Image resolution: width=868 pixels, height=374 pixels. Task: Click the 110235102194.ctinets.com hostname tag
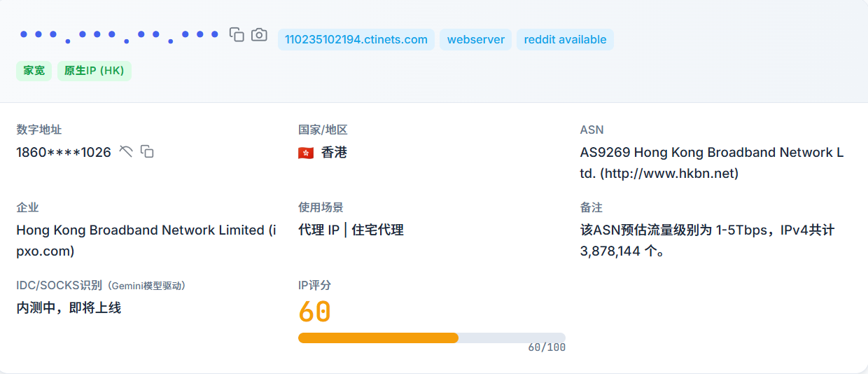tap(356, 40)
